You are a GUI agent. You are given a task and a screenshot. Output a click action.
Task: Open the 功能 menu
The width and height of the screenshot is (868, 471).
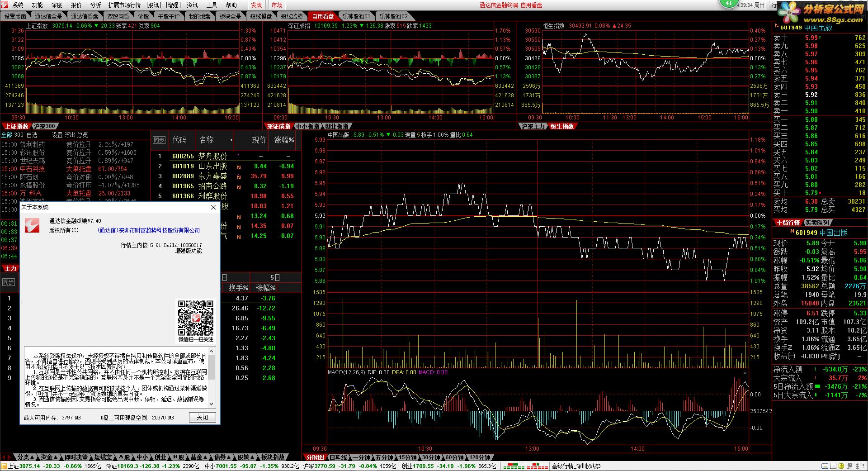(38, 5)
